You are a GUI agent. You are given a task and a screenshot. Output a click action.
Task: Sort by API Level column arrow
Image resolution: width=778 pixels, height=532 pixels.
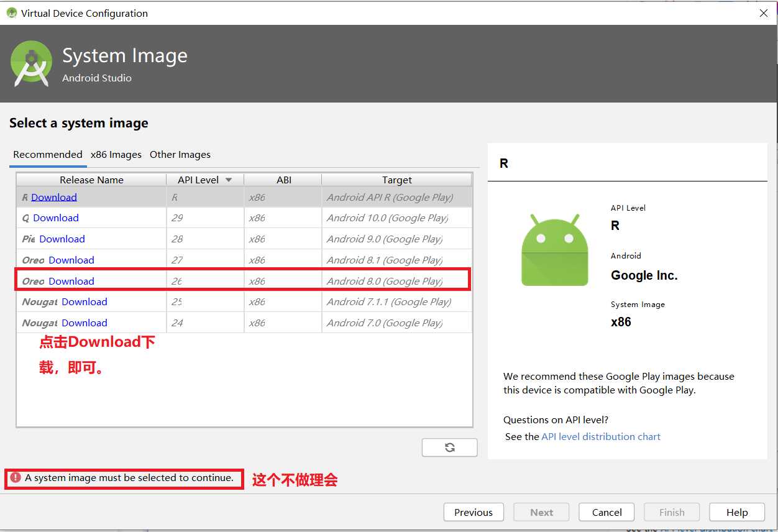229,180
